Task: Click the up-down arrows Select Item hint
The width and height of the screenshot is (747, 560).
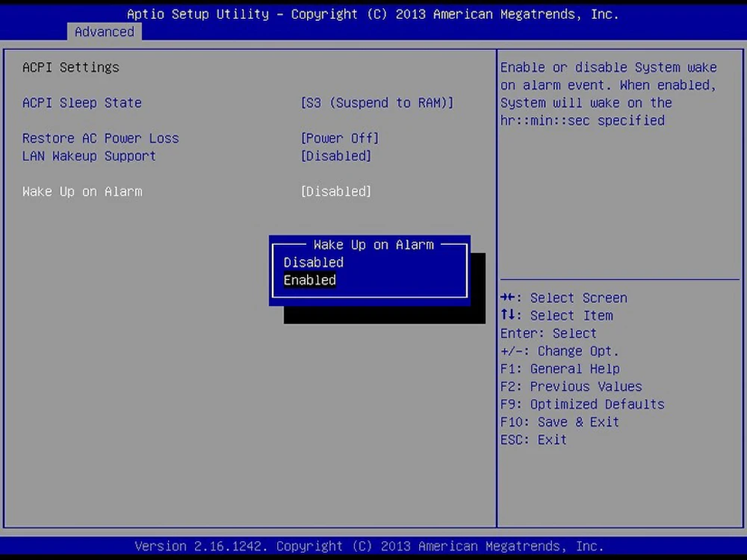Action: click(557, 315)
